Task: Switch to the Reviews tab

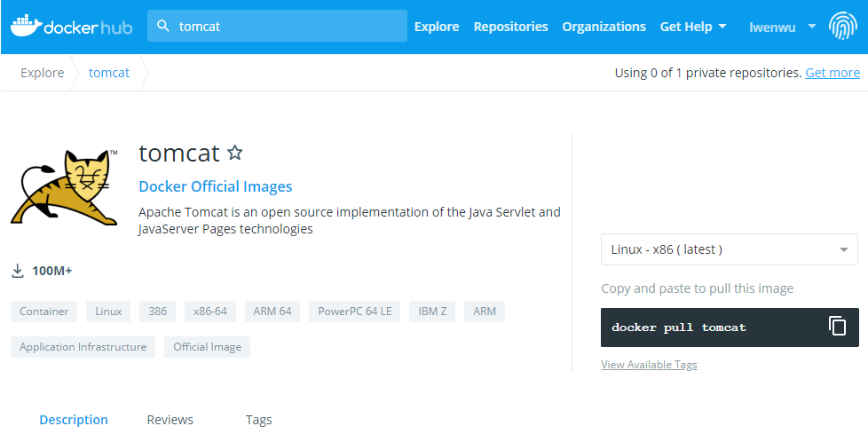Action: pyautogui.click(x=170, y=420)
